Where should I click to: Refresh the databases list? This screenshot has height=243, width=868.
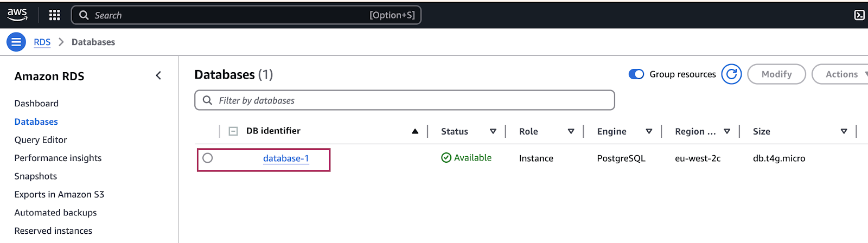click(x=731, y=74)
